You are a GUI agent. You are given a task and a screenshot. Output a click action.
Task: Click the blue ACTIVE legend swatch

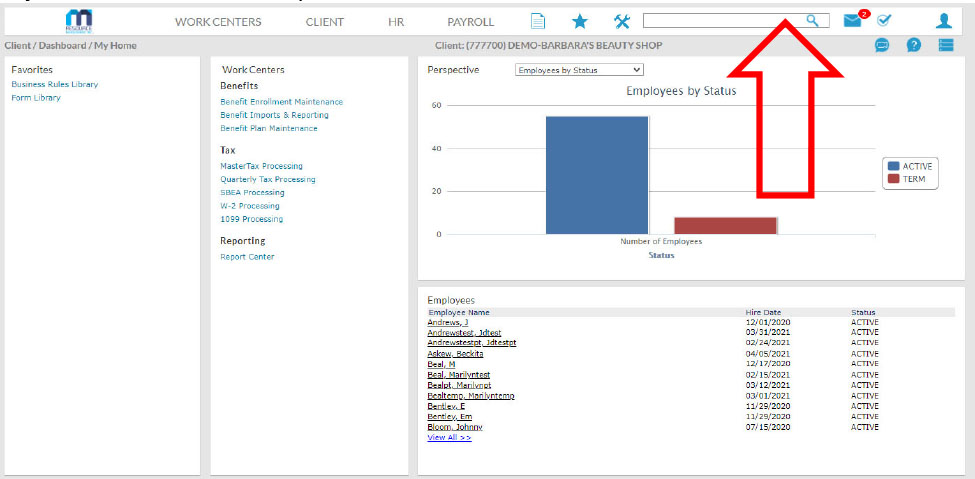pos(893,166)
